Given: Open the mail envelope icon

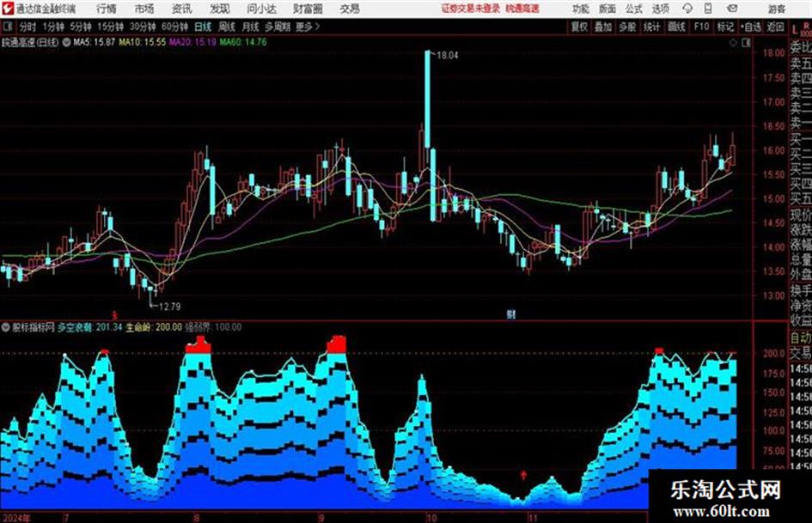Looking at the screenshot, I should pyautogui.click(x=732, y=9).
